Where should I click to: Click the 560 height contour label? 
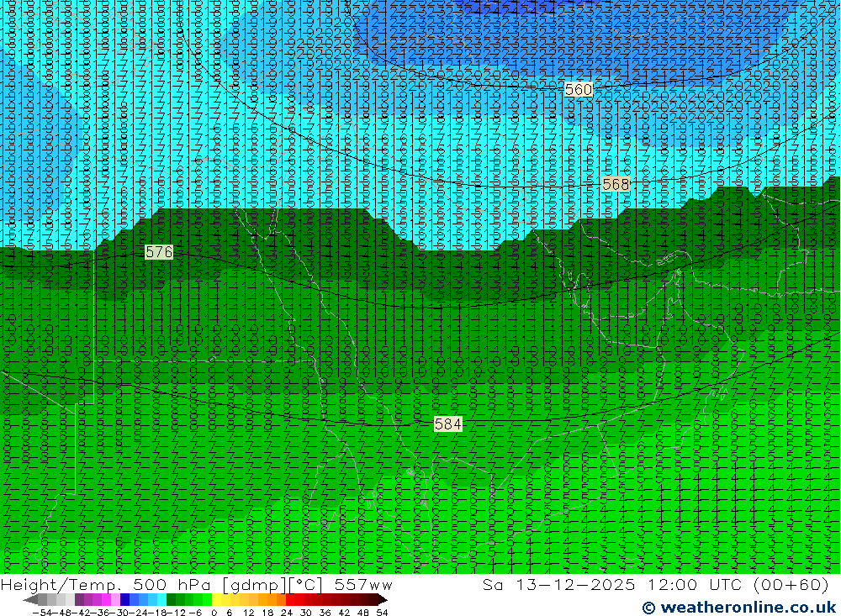click(579, 90)
